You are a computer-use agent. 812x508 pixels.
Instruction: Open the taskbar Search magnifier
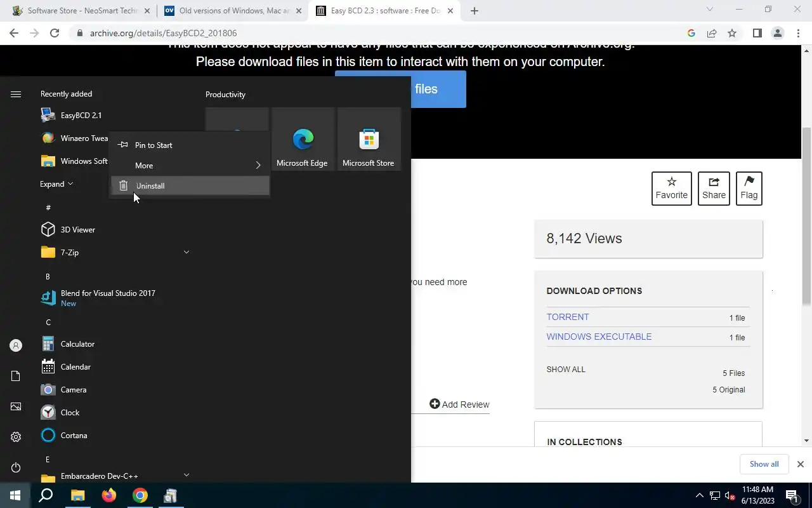point(46,495)
